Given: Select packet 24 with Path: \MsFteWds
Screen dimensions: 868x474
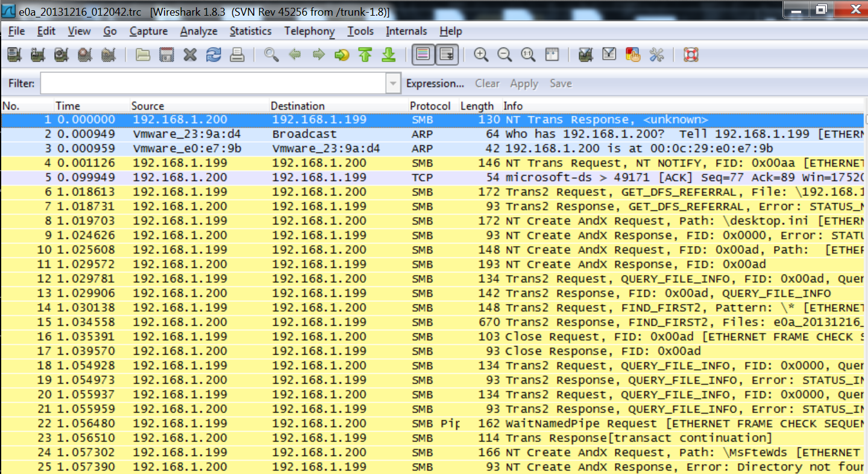Looking at the screenshot, I should [434, 452].
